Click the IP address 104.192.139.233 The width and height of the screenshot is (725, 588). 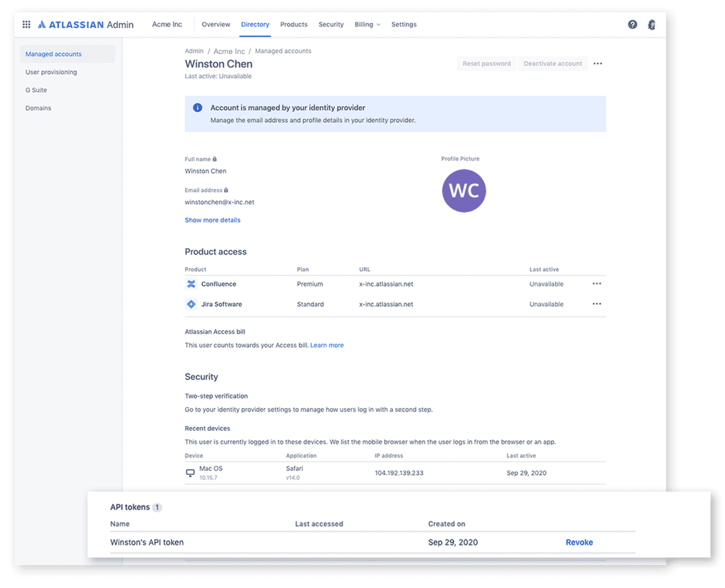click(x=399, y=473)
